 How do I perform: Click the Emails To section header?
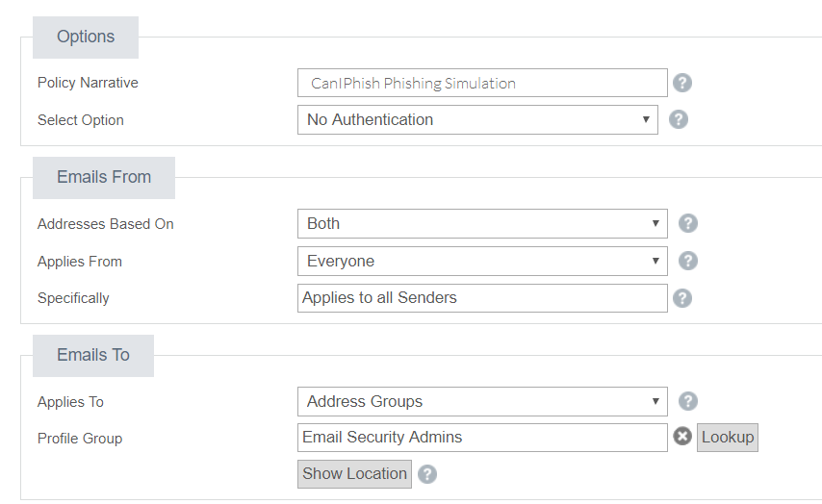93,355
